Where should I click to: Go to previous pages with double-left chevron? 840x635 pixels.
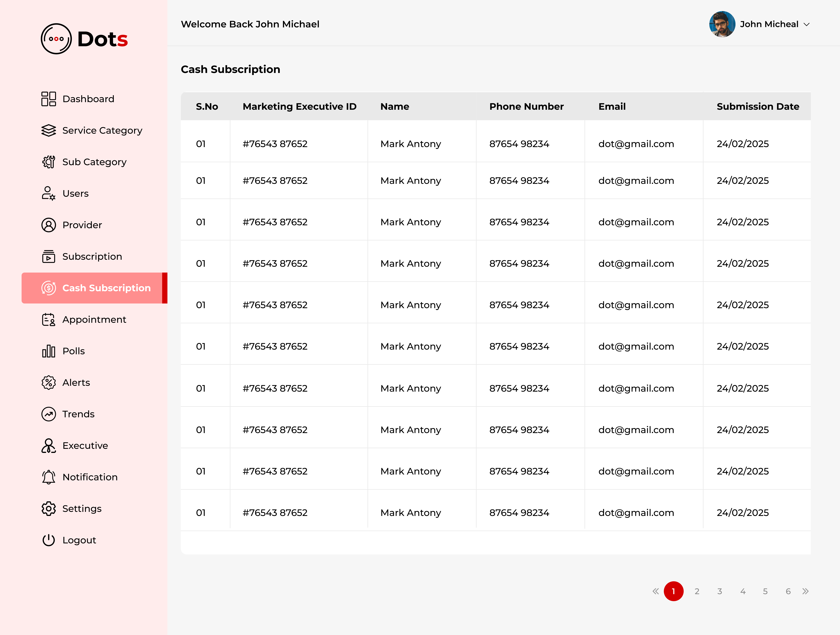(x=656, y=591)
